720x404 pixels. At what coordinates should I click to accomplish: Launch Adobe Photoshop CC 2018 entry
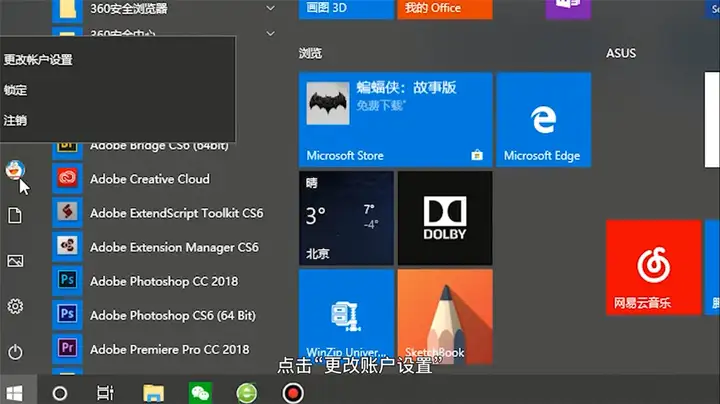(x=165, y=280)
